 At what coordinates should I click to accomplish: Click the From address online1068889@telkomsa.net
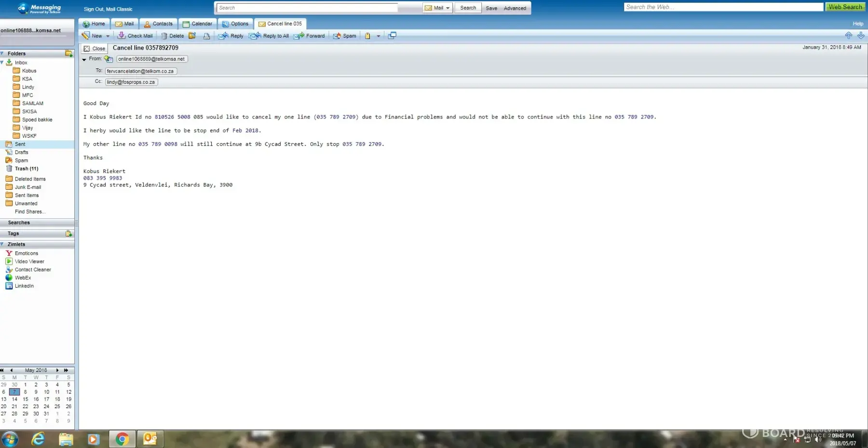click(151, 59)
